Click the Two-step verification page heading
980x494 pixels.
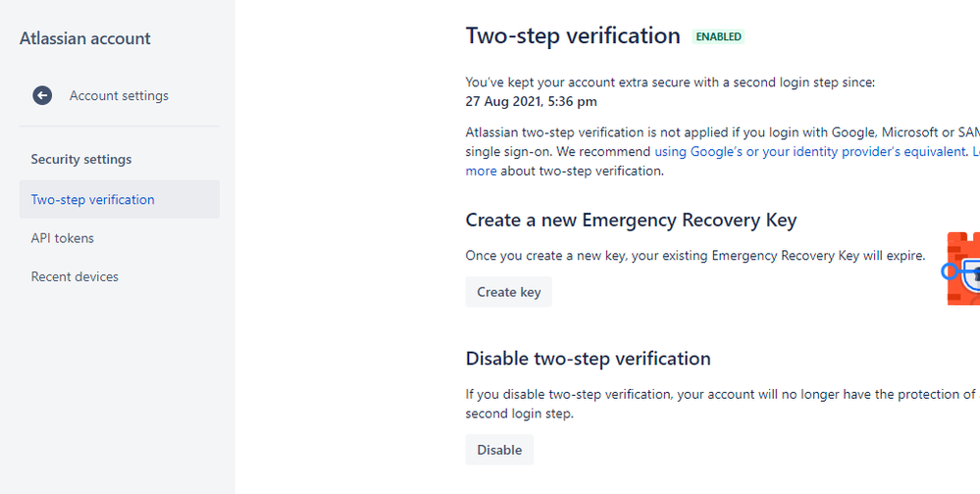point(573,35)
